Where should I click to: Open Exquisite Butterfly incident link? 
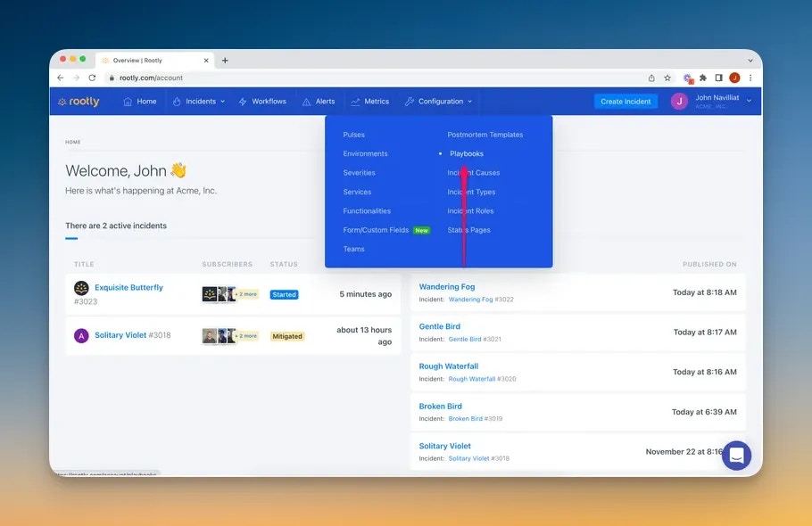128,288
